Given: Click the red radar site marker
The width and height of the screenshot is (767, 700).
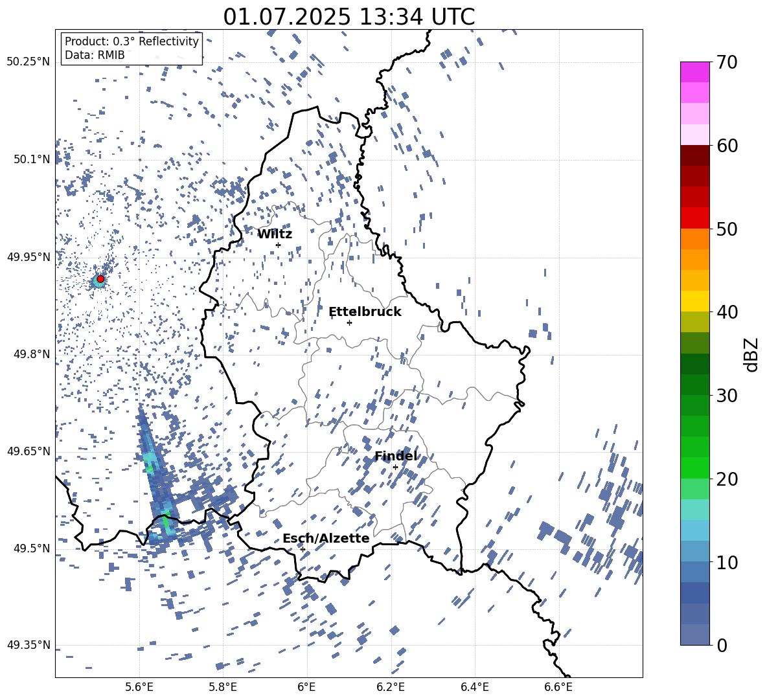Looking at the screenshot, I should coord(100,278).
